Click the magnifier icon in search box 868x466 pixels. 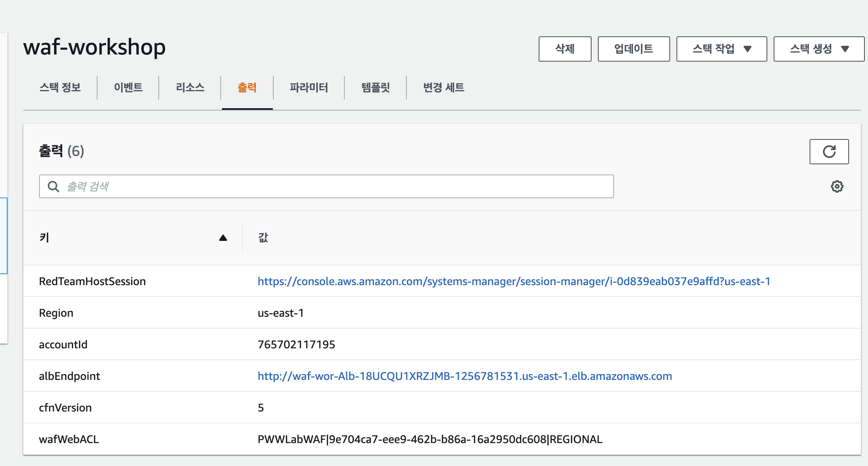click(x=53, y=186)
